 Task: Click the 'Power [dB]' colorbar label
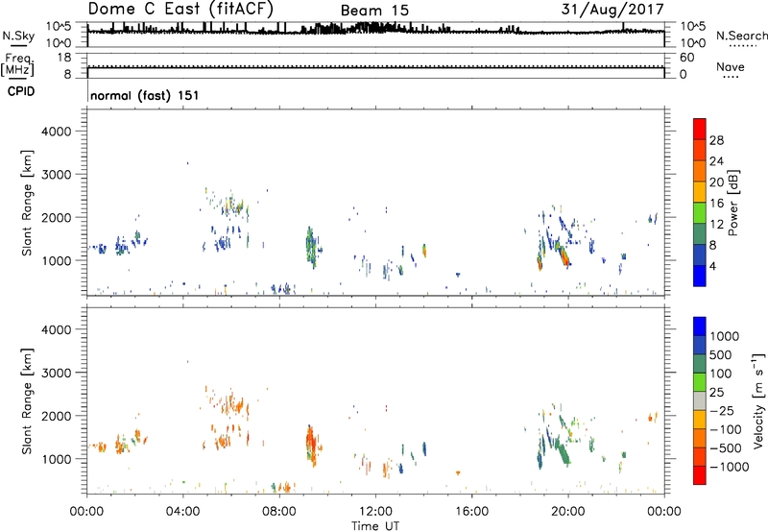[x=733, y=203]
